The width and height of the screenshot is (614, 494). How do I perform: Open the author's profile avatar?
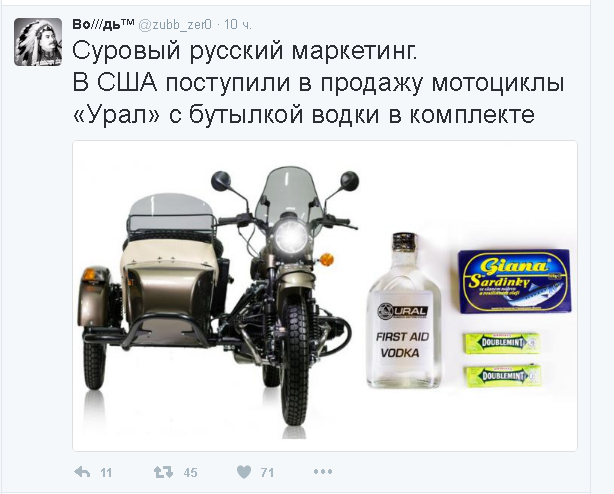coord(38,42)
